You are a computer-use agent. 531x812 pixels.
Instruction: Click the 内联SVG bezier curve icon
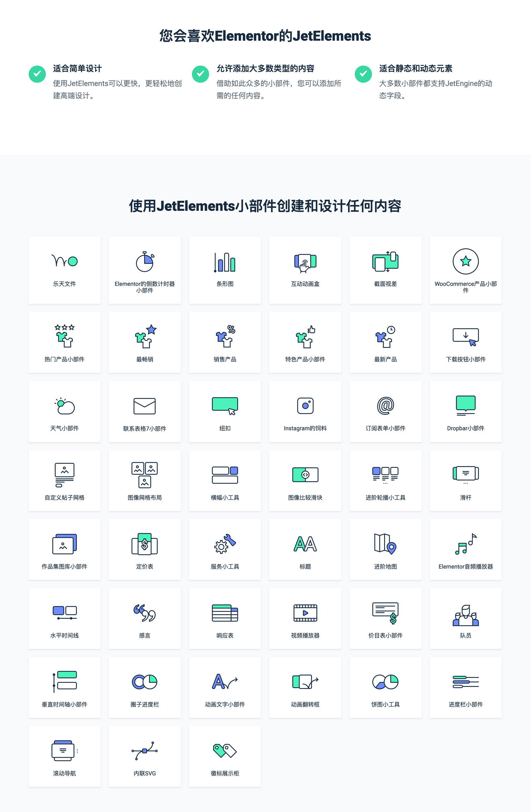[x=145, y=751]
